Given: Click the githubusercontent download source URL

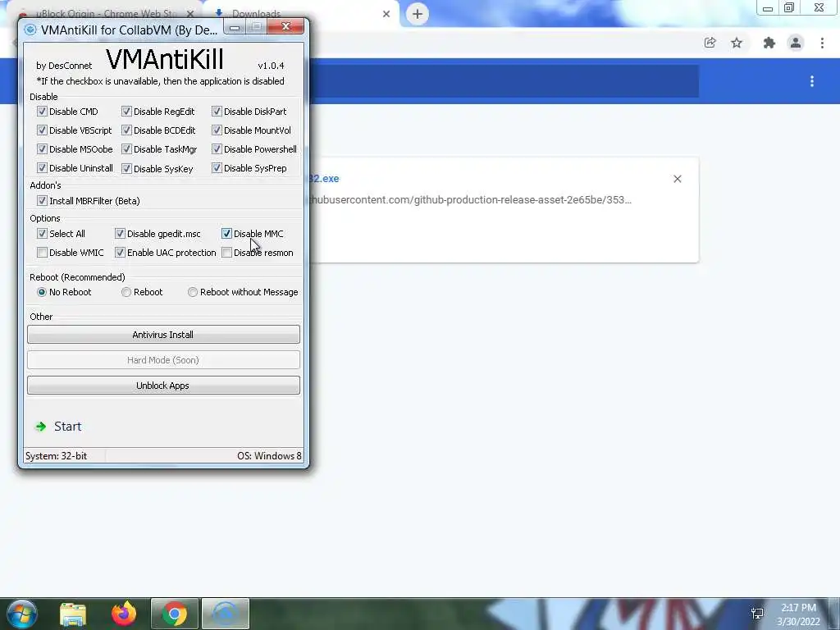Looking at the screenshot, I should (x=471, y=200).
